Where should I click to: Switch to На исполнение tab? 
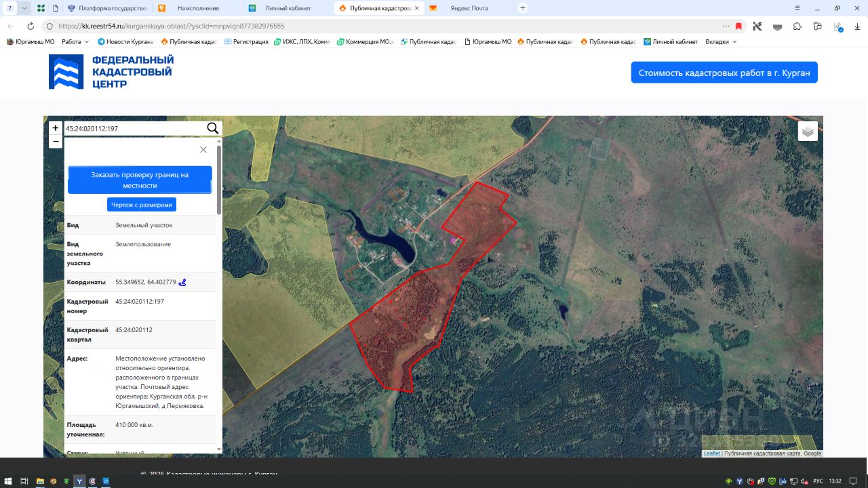[197, 8]
